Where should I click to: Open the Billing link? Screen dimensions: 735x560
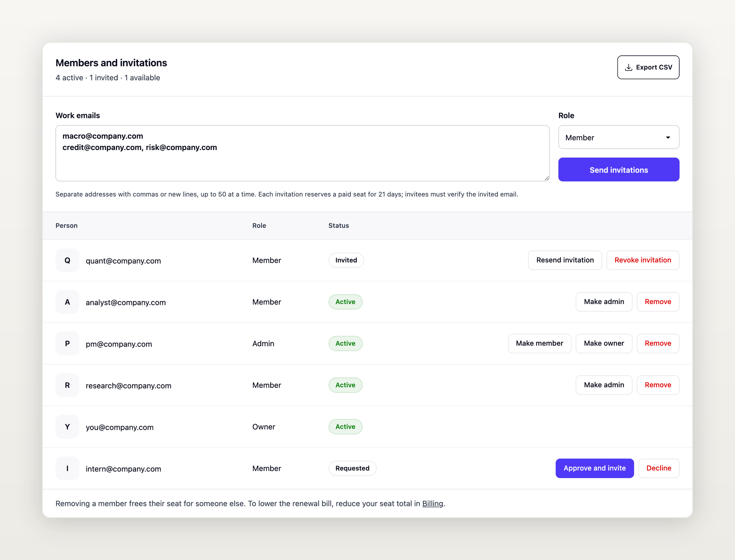pyautogui.click(x=432, y=504)
